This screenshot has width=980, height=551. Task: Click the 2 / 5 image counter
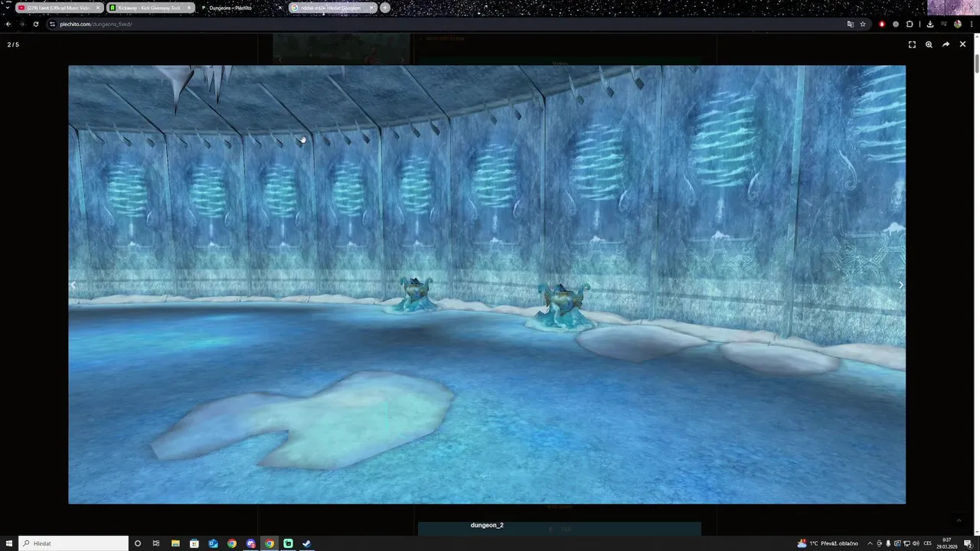13,44
